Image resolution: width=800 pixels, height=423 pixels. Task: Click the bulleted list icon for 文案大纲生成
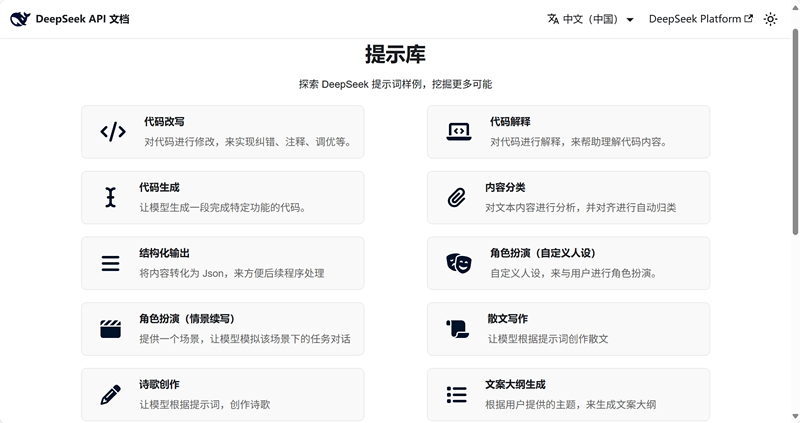[x=457, y=395]
